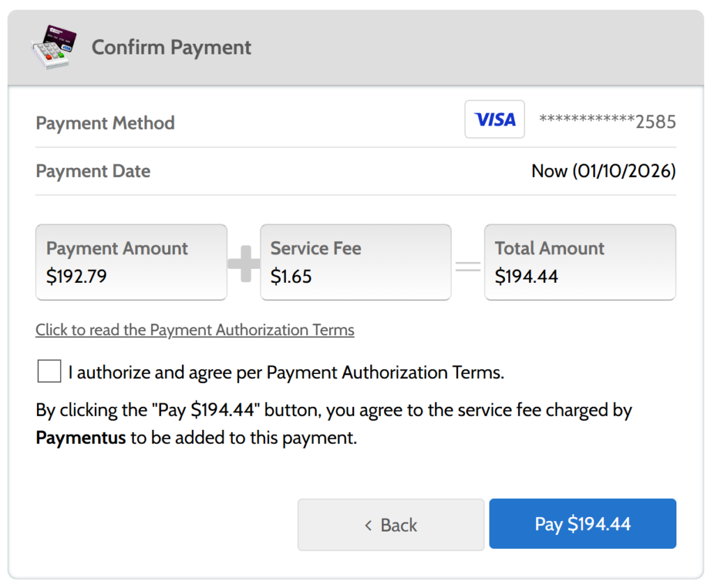The height and width of the screenshot is (588, 714).
Task: Click the masked card number ending 2585
Action: point(607,122)
